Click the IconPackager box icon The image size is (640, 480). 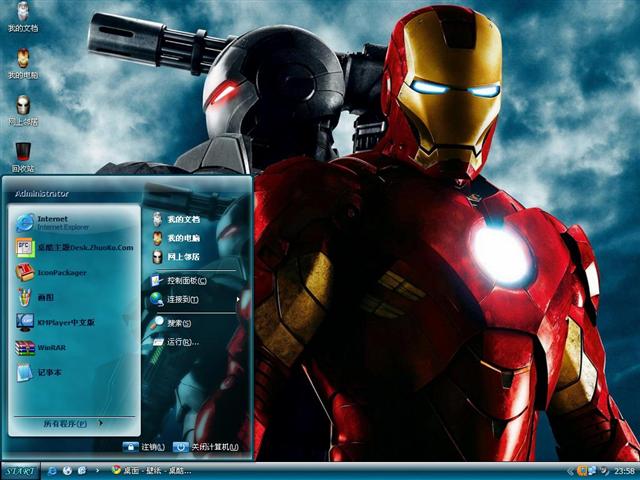point(25,273)
